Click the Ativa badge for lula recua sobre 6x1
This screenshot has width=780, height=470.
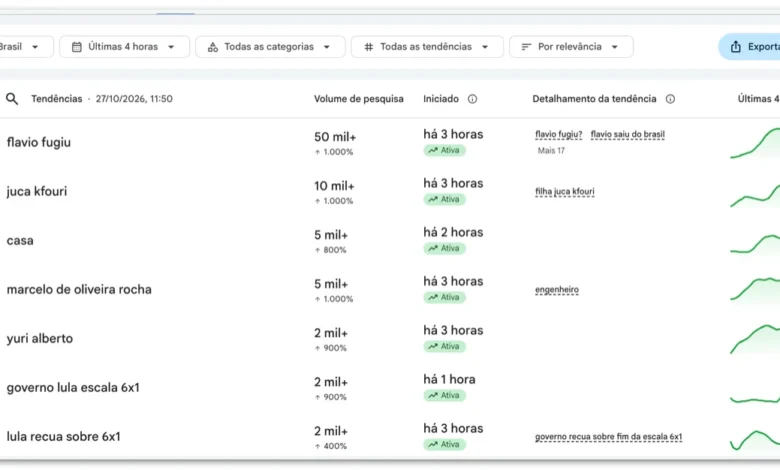(444, 444)
